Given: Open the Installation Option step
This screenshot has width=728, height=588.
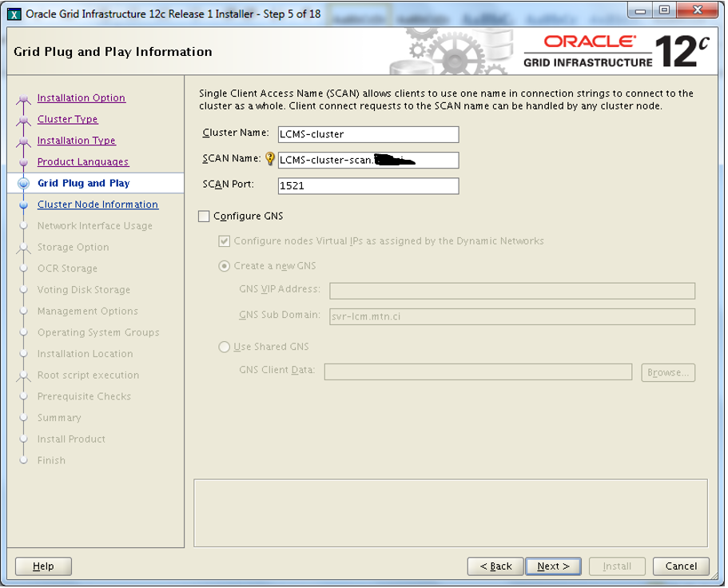Looking at the screenshot, I should click(82, 98).
